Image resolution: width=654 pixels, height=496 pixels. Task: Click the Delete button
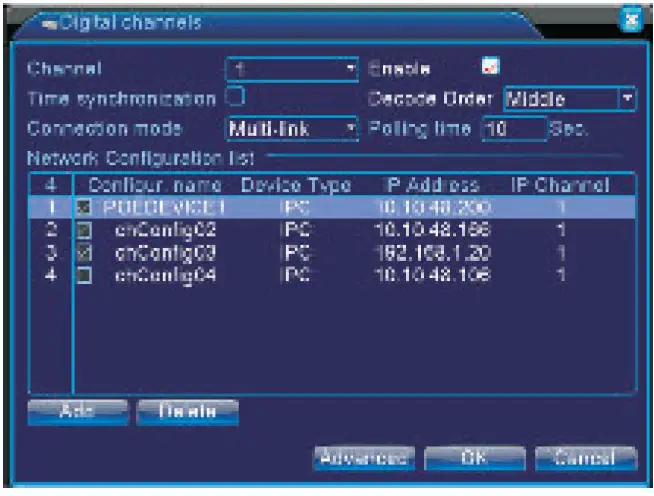[187, 412]
